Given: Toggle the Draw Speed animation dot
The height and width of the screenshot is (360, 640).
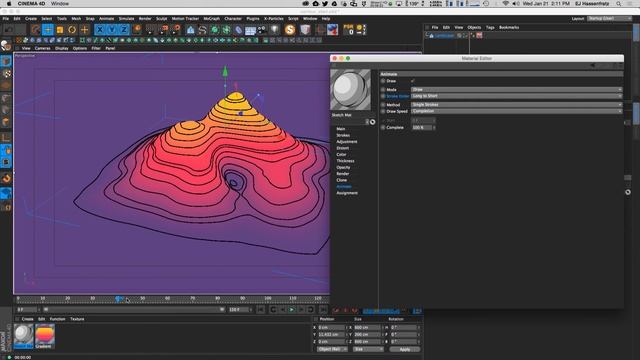Looking at the screenshot, I should (383, 111).
